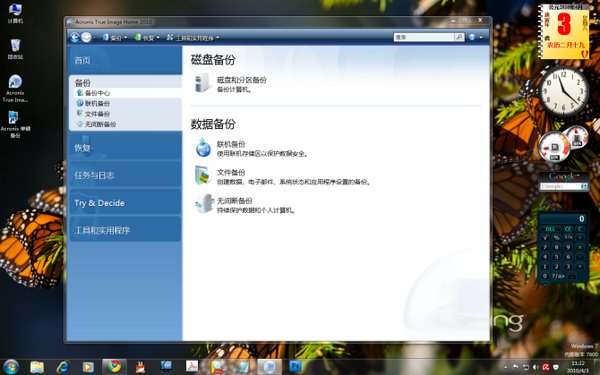Open the Windows Start button

tap(10, 367)
